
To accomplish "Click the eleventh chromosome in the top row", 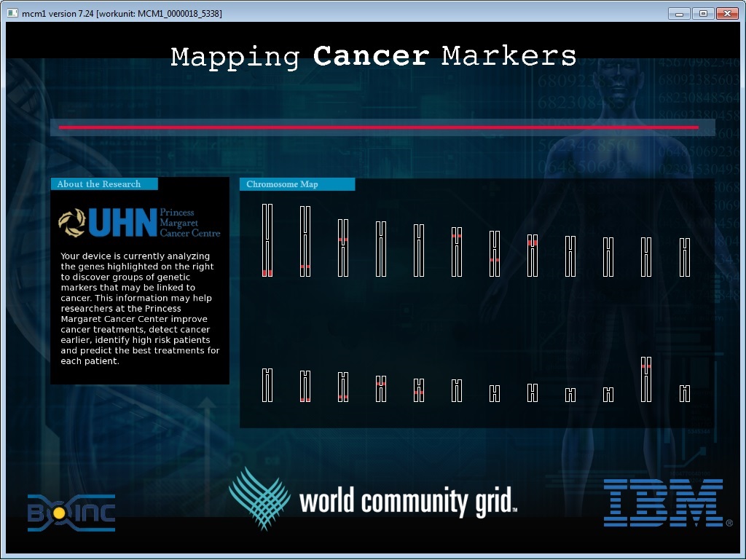I will (646, 257).
